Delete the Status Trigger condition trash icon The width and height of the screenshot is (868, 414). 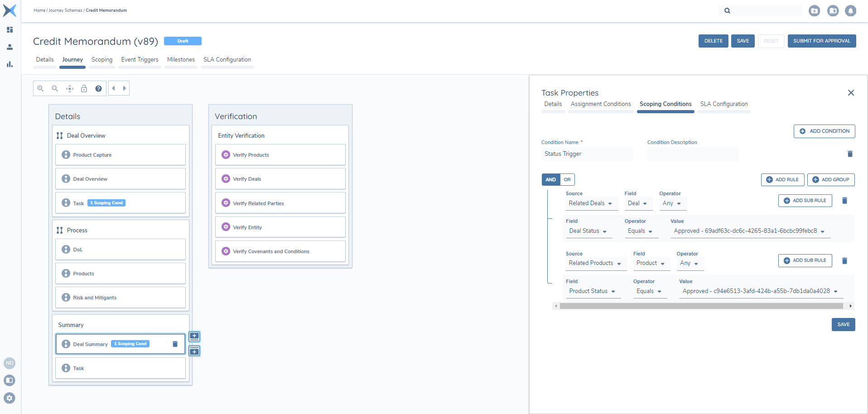(x=850, y=154)
